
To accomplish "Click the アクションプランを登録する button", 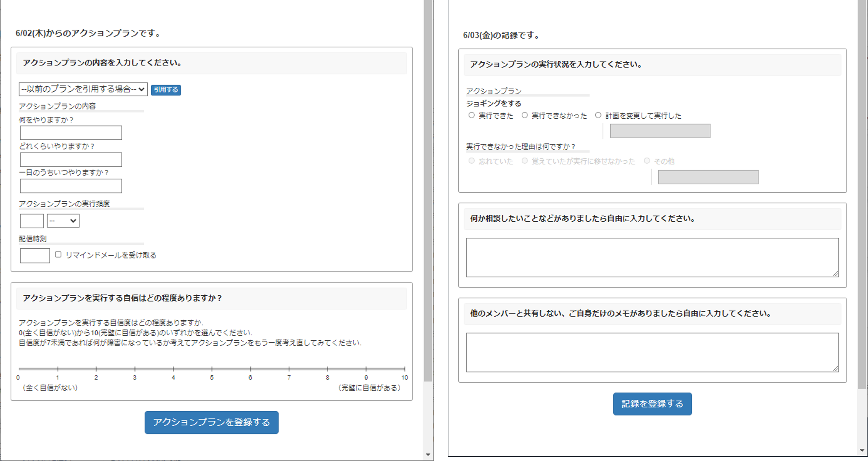I will click(x=211, y=422).
